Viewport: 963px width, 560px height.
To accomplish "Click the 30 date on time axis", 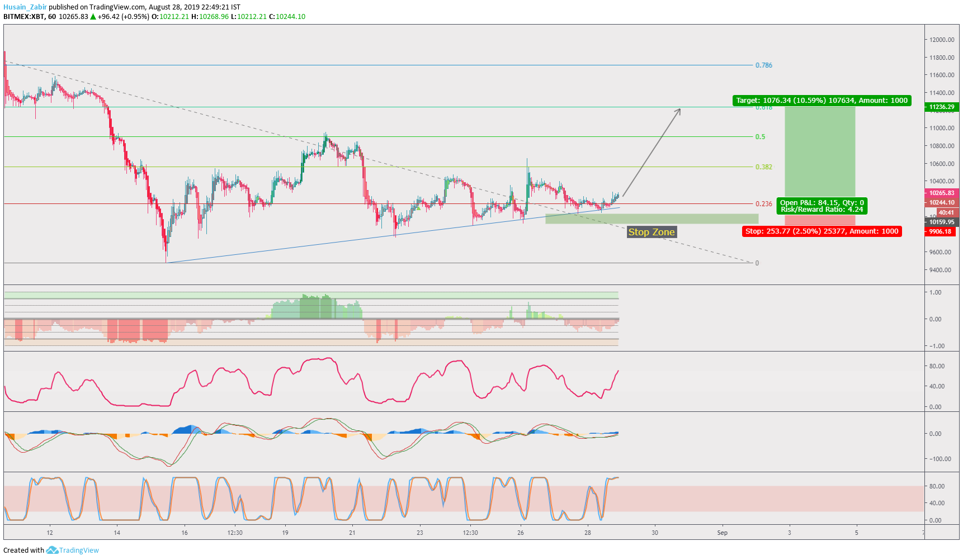I will (655, 533).
